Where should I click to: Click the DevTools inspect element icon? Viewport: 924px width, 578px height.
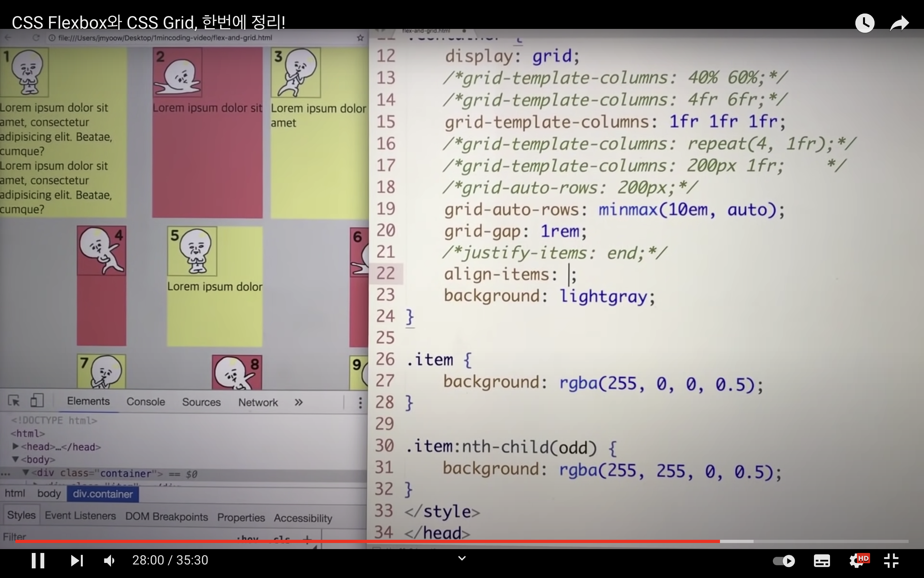click(14, 401)
